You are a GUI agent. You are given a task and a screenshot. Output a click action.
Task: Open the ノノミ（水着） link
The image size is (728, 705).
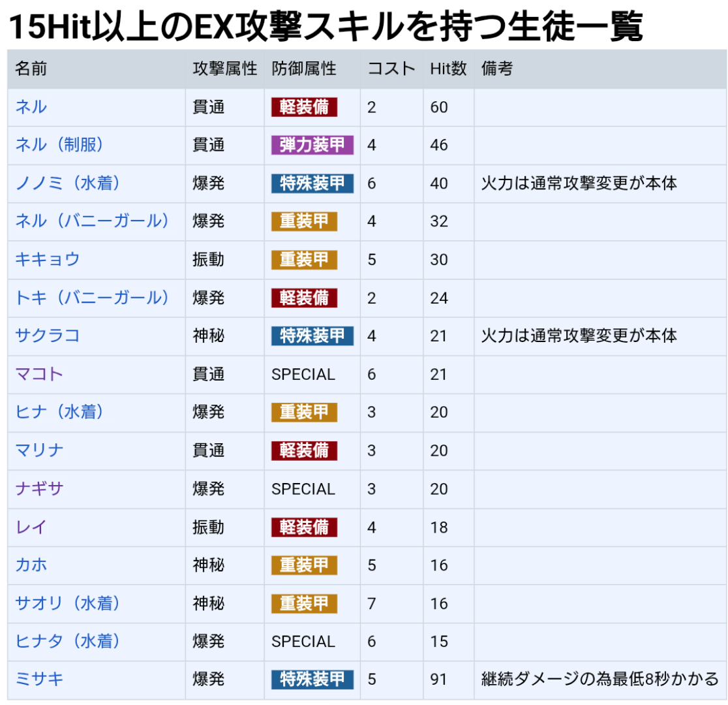coord(68,183)
